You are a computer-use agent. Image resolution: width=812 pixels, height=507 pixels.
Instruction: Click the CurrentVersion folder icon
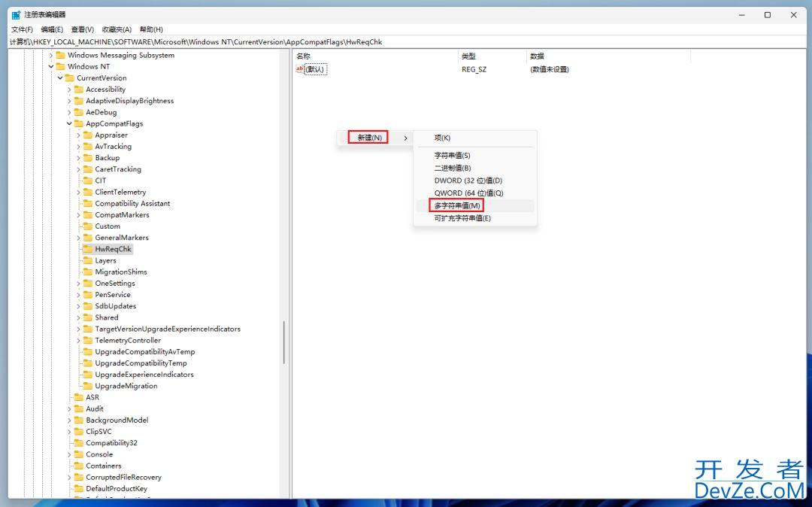tap(70, 77)
